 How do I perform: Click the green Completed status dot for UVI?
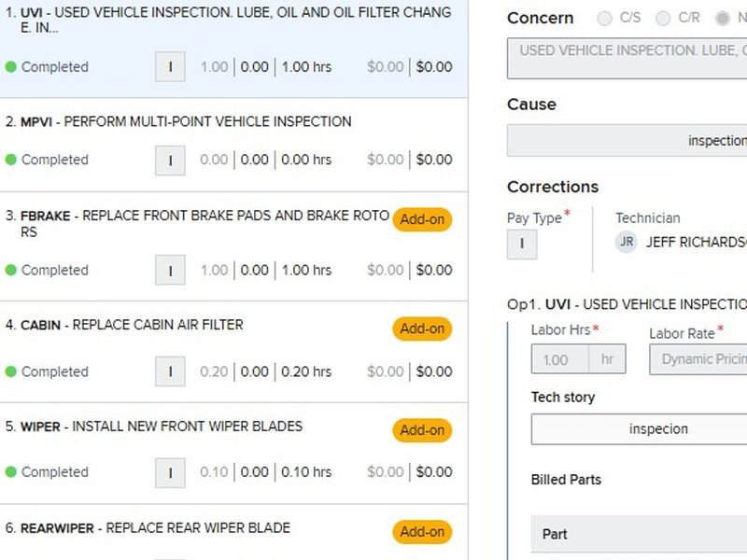point(11,67)
